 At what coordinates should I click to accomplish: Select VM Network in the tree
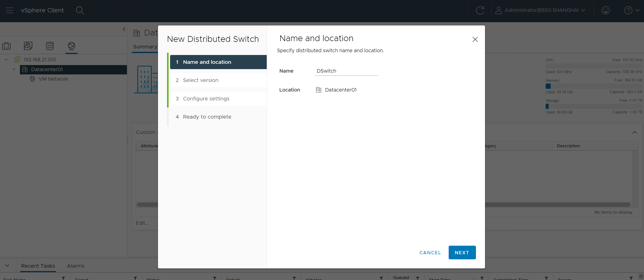tap(53, 79)
